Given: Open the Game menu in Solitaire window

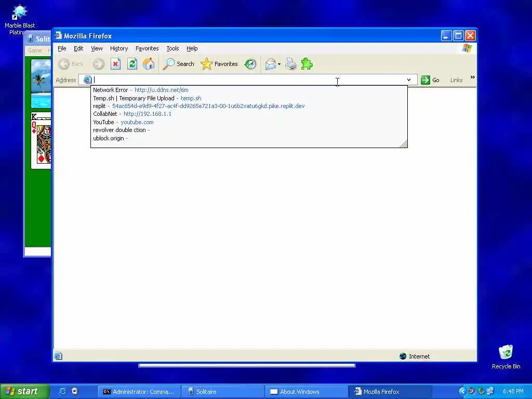Looking at the screenshot, I should coord(35,50).
